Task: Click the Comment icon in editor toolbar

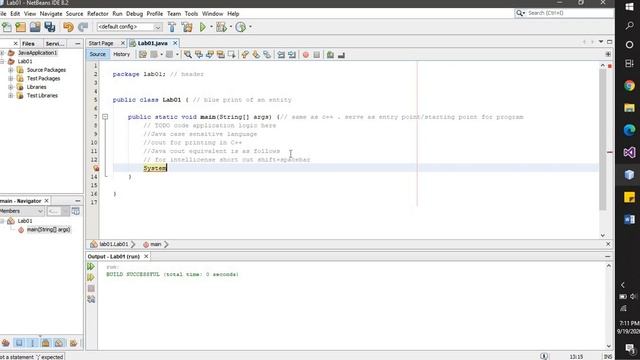Action: tap(330, 55)
